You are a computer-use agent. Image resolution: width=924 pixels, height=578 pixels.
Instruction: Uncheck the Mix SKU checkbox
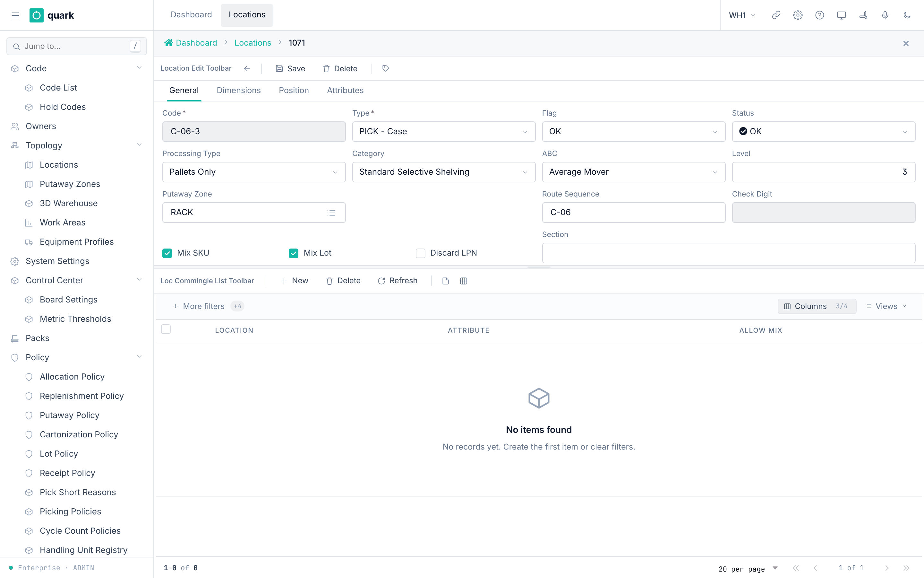(x=167, y=253)
